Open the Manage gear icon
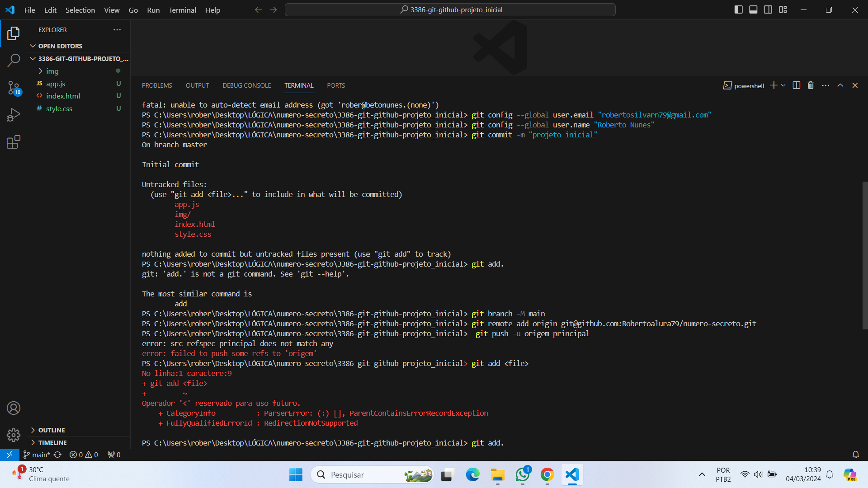Viewport: 868px width, 488px height. pyautogui.click(x=14, y=435)
